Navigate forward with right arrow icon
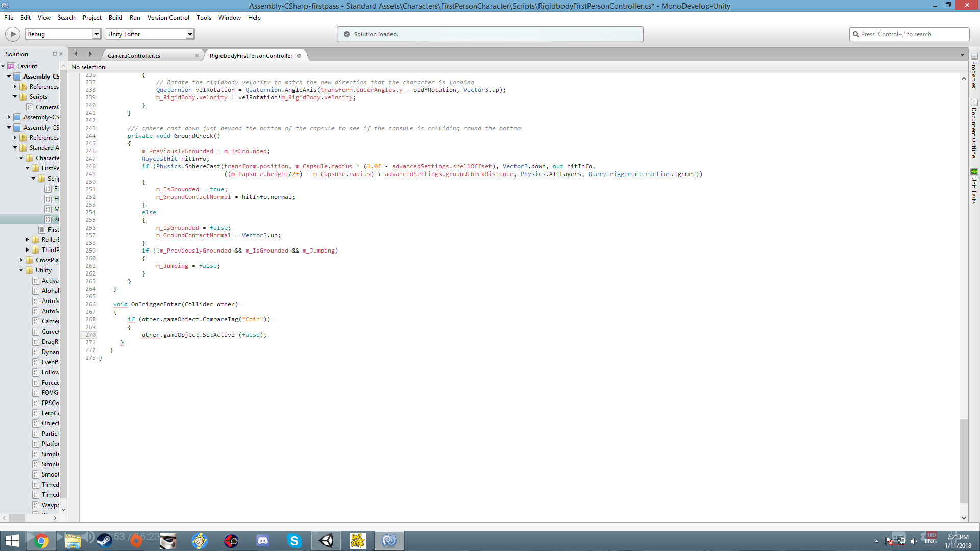The image size is (980, 551). click(90, 54)
